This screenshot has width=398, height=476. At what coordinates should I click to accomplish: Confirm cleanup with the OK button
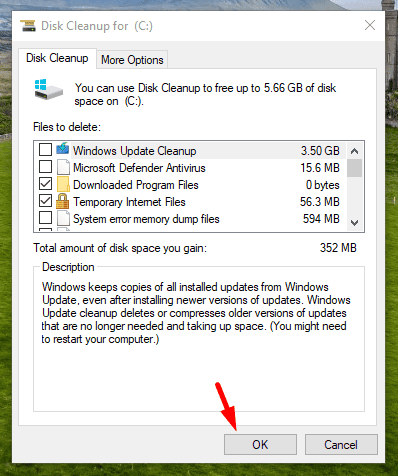[x=260, y=444]
